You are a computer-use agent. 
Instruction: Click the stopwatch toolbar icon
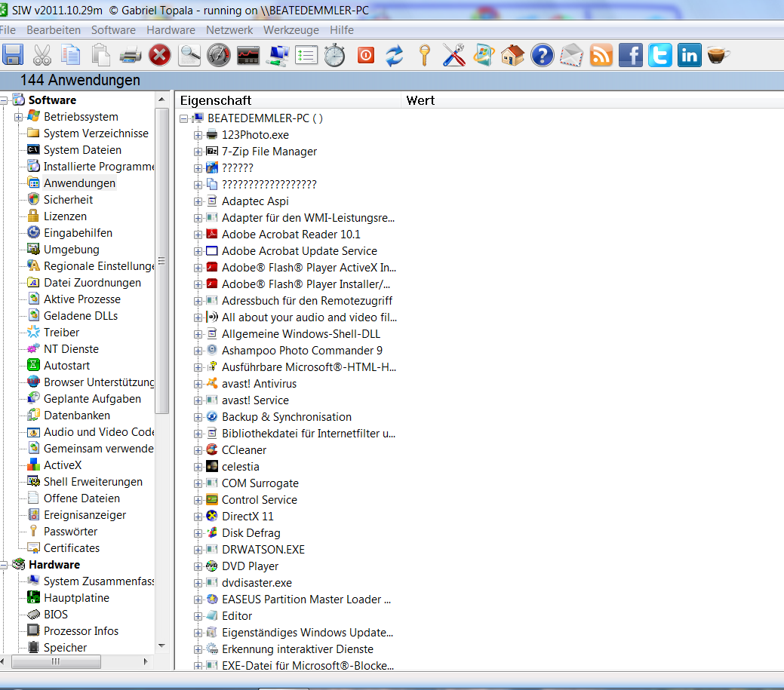pos(335,55)
